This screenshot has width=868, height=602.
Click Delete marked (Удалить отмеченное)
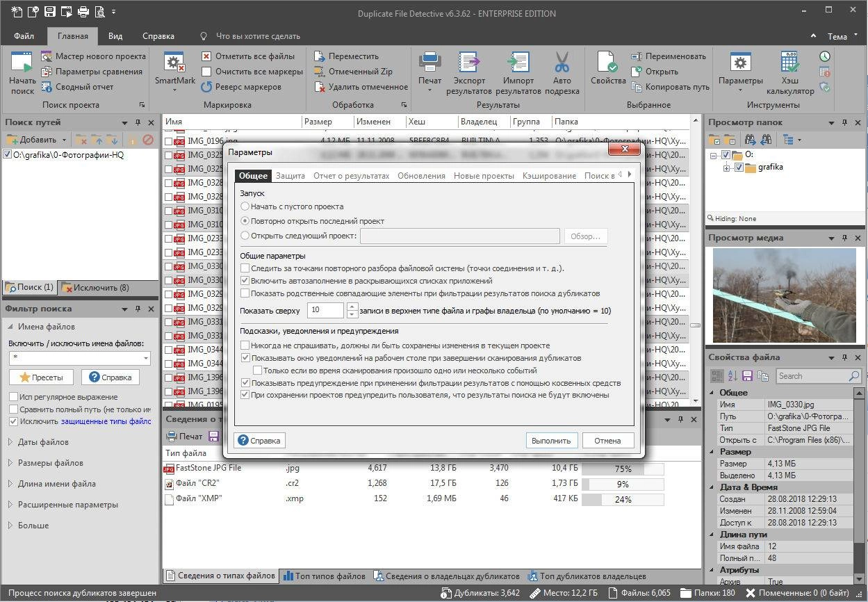(x=361, y=87)
